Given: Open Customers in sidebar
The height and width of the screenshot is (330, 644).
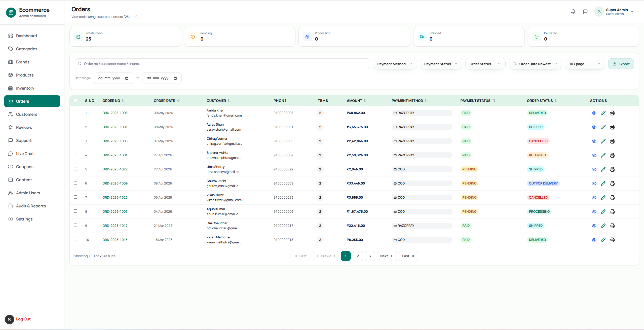Looking at the screenshot, I should point(32,114).
